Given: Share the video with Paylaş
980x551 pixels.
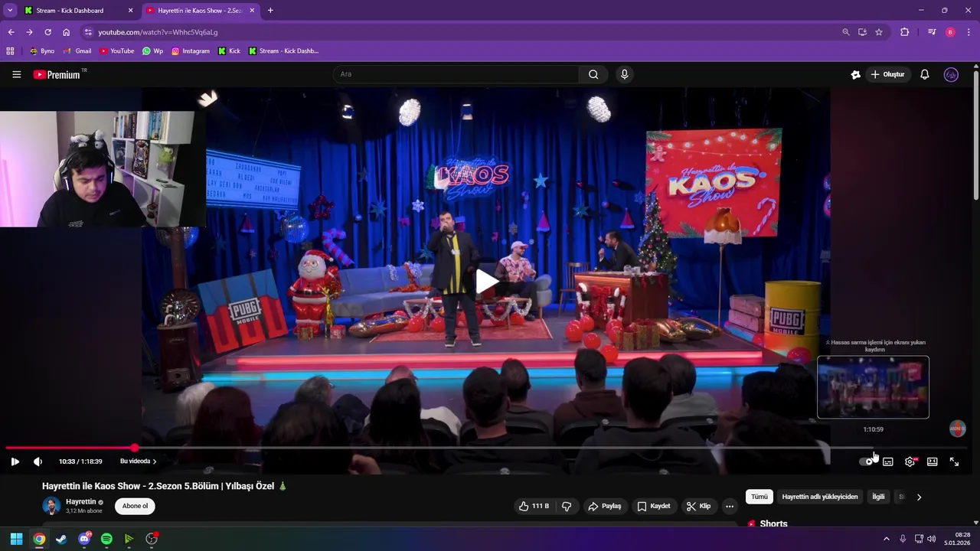Looking at the screenshot, I should [x=604, y=506].
